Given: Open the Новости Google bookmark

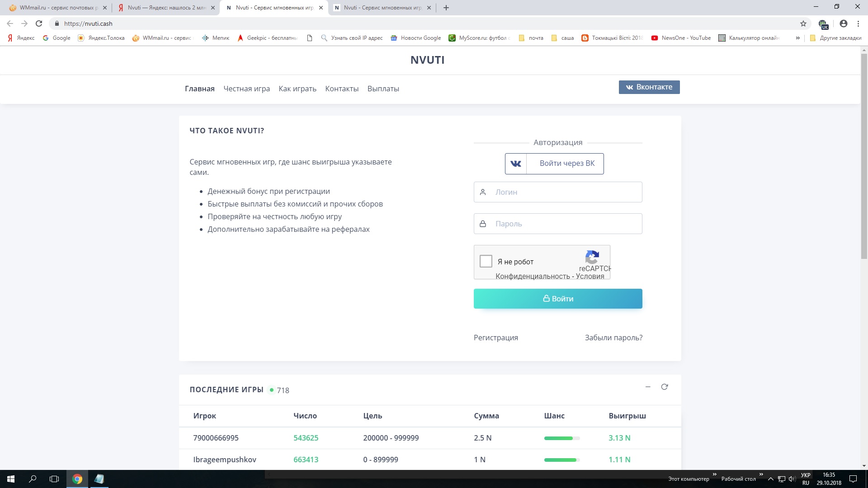Looking at the screenshot, I should 416,38.
